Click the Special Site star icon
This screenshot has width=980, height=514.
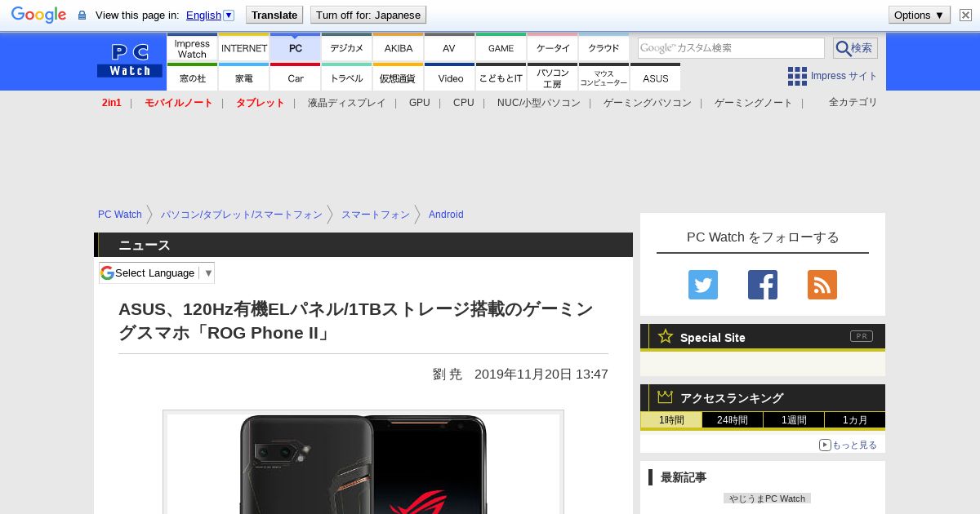pos(666,336)
